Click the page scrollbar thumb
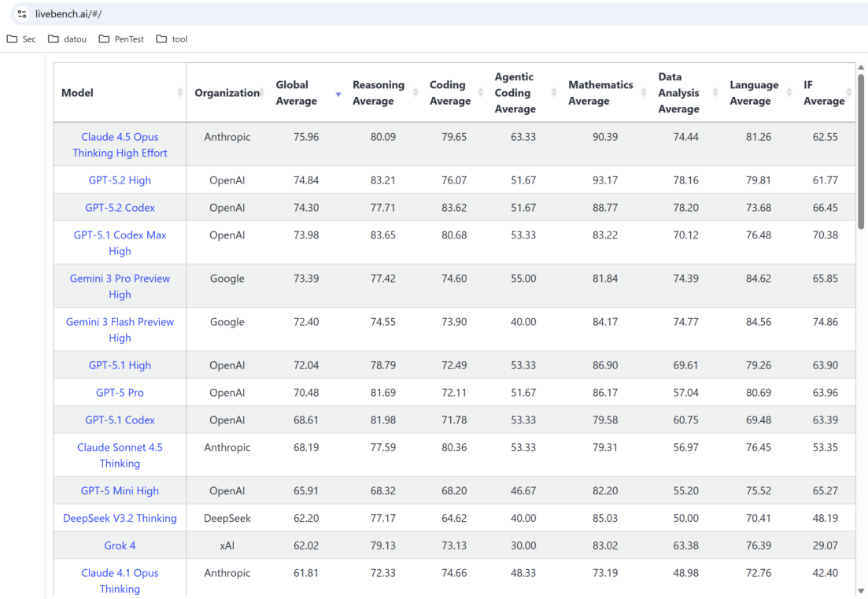The image size is (868, 599). click(861, 151)
